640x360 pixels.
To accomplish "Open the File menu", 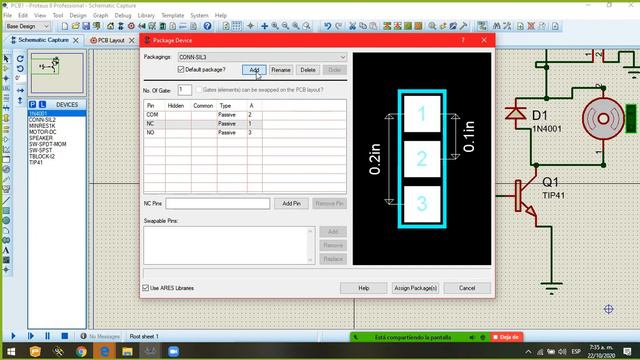I will pyautogui.click(x=7, y=16).
